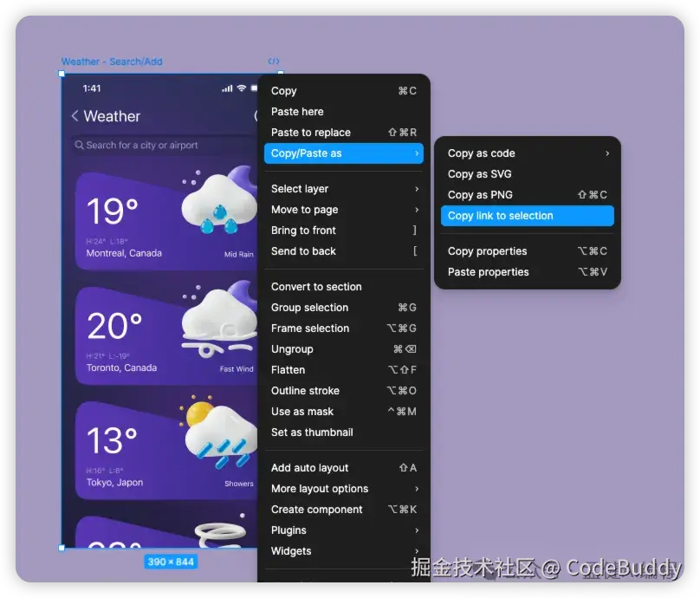Choose Use as mask

click(x=343, y=412)
